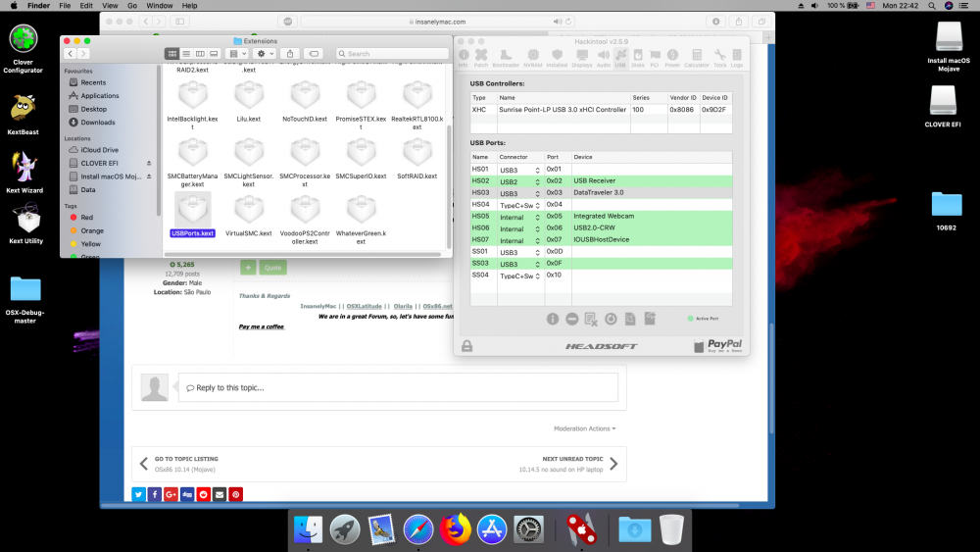
Task: Click the import USB ports button
Action: (x=630, y=320)
